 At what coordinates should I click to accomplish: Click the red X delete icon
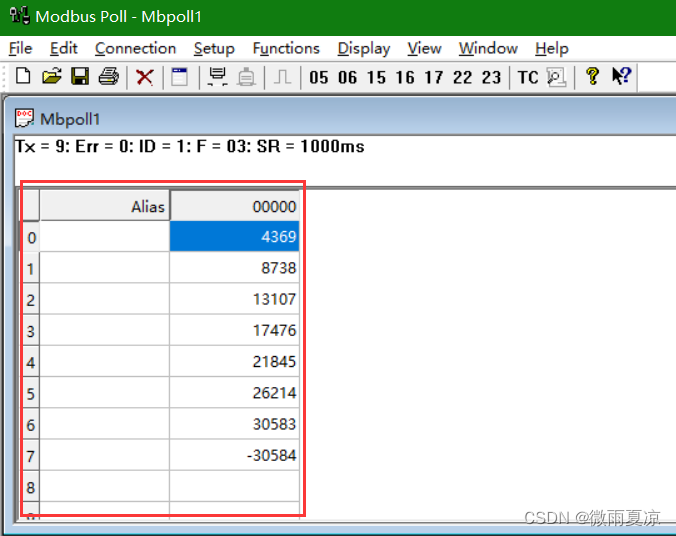144,78
